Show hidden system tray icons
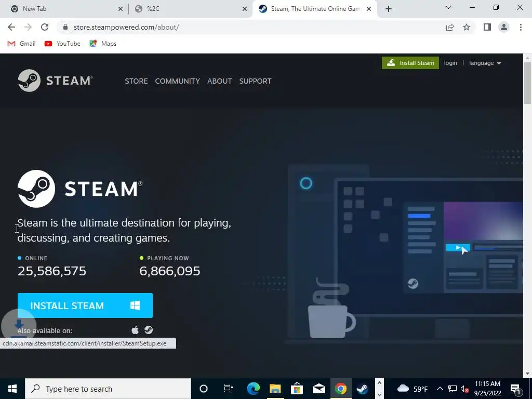Viewport: 532px width, 399px height. pos(440,389)
